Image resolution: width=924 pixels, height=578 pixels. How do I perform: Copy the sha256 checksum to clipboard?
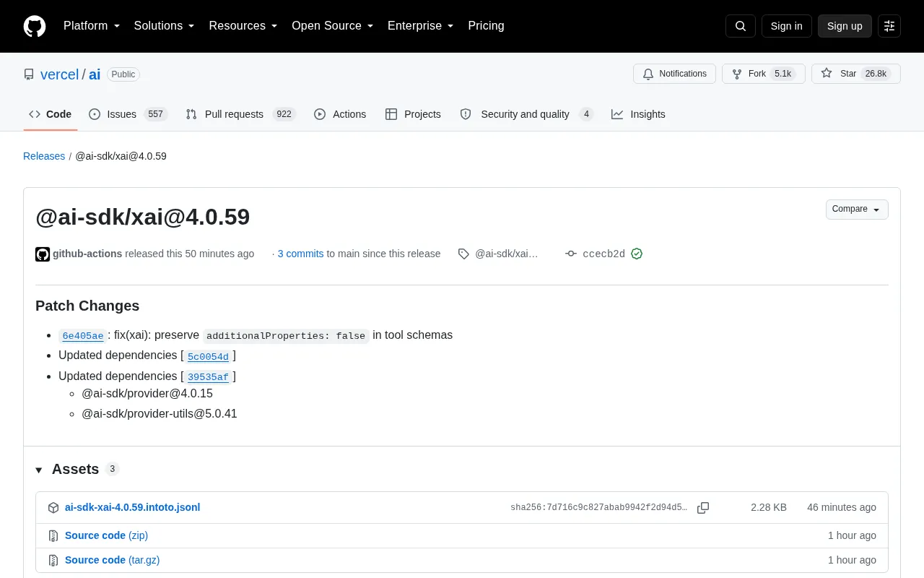[703, 508]
